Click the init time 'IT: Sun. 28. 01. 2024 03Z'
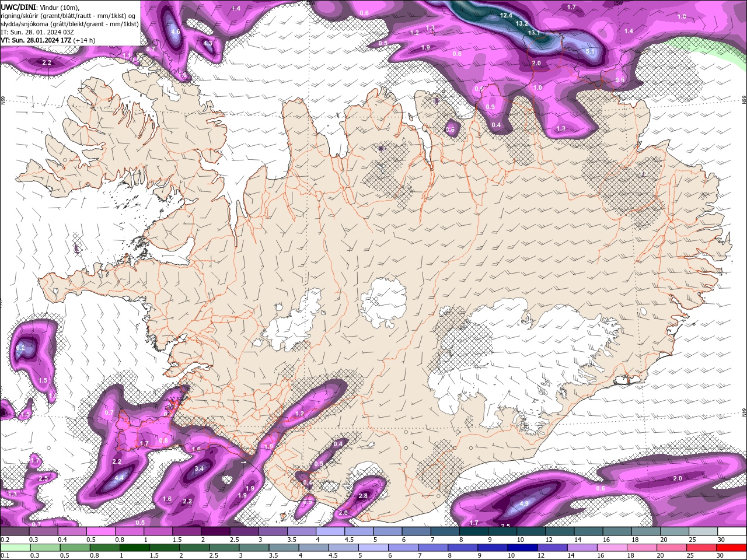Viewport: 747px width, 560px height. [36, 32]
